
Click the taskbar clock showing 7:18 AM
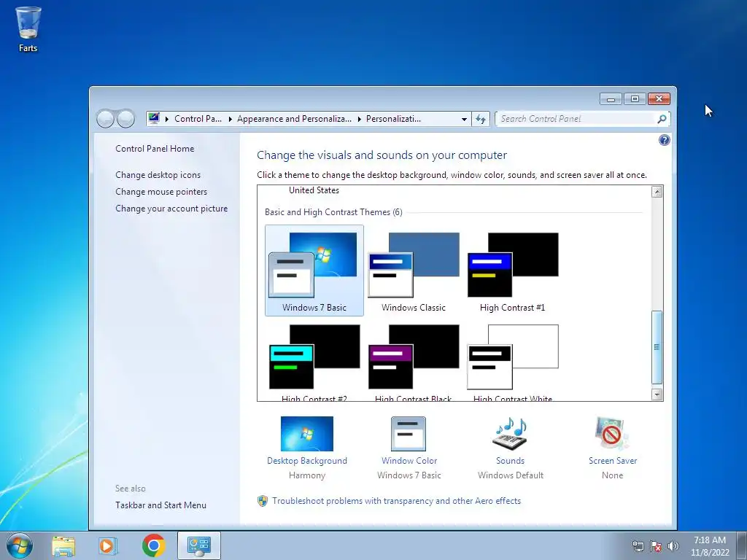[x=710, y=546]
